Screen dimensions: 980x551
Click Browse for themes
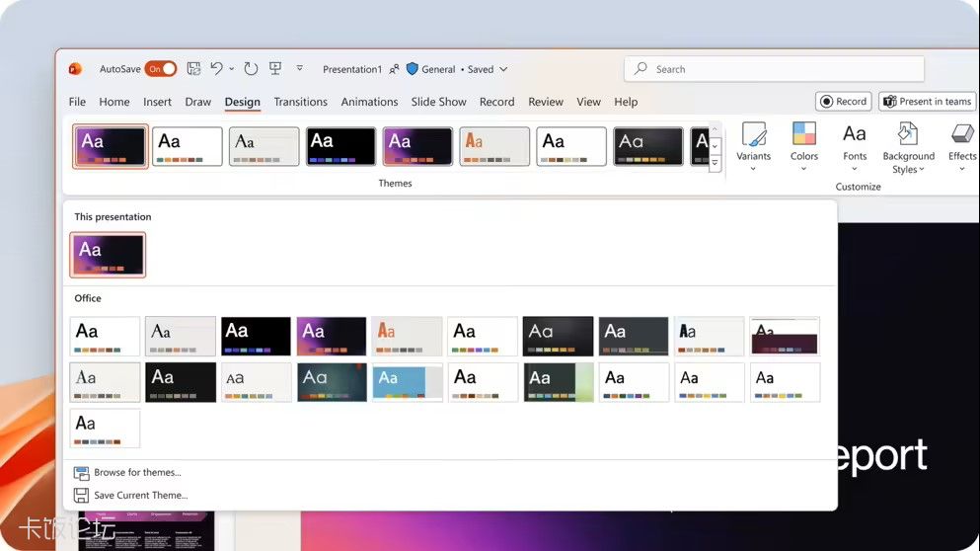pyautogui.click(x=137, y=472)
